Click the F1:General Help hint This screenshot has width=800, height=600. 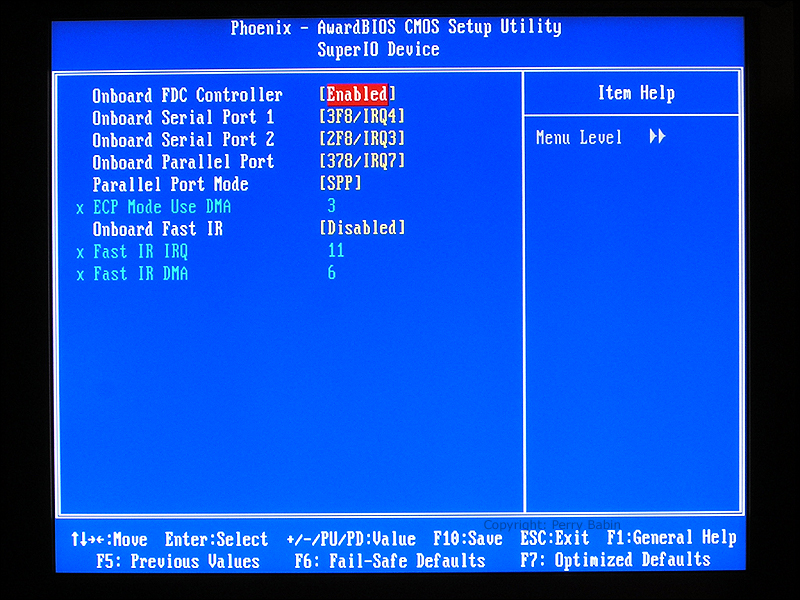tap(672, 537)
